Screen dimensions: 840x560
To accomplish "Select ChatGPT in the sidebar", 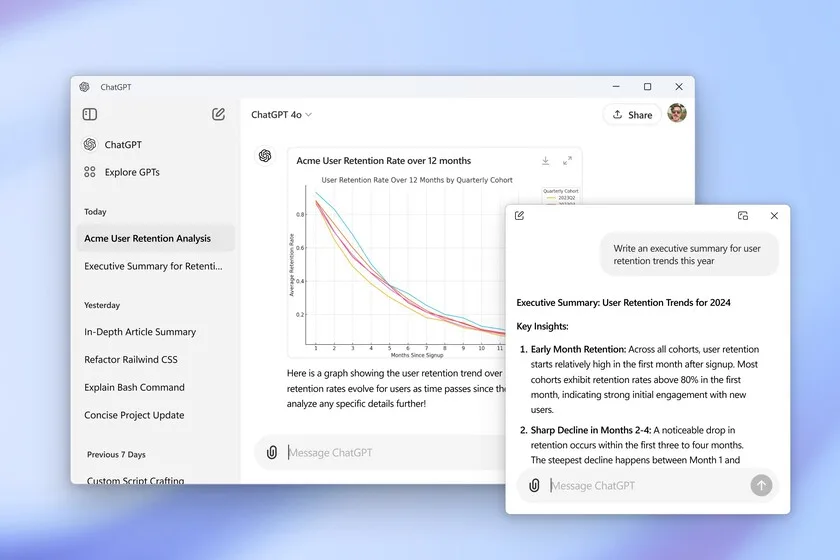I will [122, 144].
